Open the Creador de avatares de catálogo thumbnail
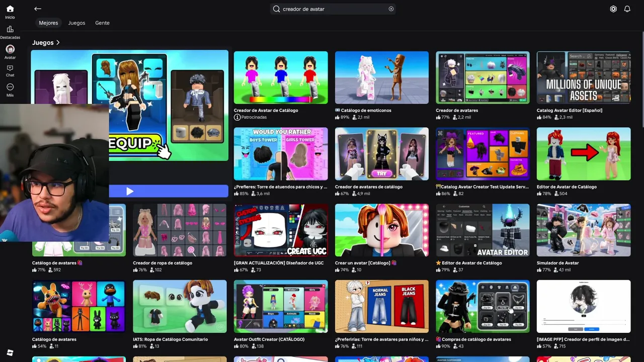 click(382, 154)
